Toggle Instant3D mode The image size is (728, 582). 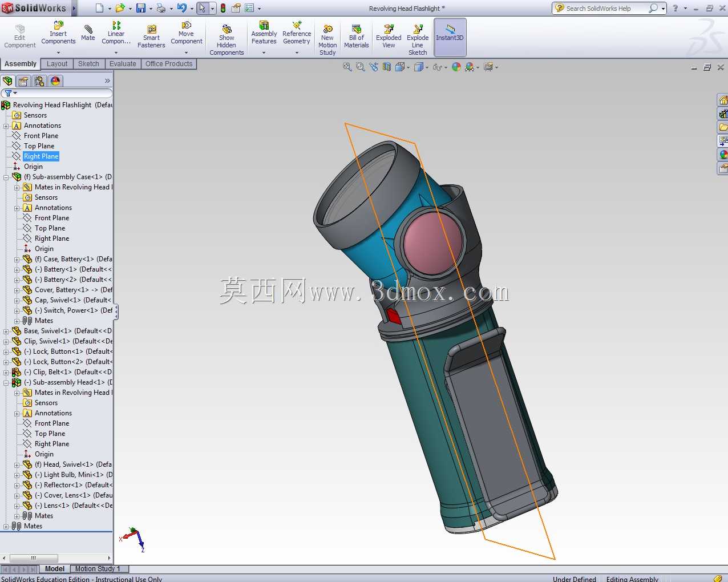[x=450, y=37]
